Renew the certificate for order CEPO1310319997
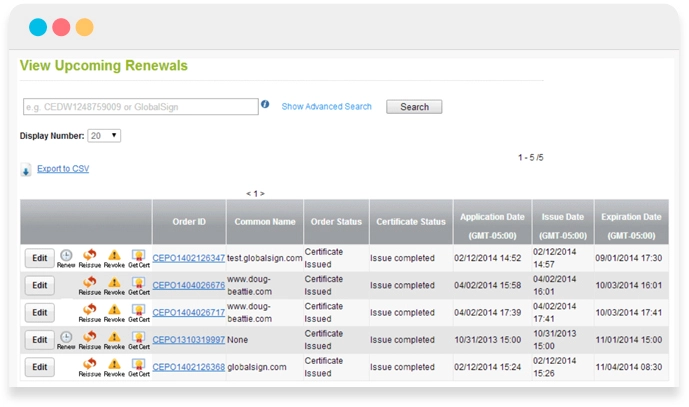The height and width of the screenshot is (407, 689). [x=66, y=339]
